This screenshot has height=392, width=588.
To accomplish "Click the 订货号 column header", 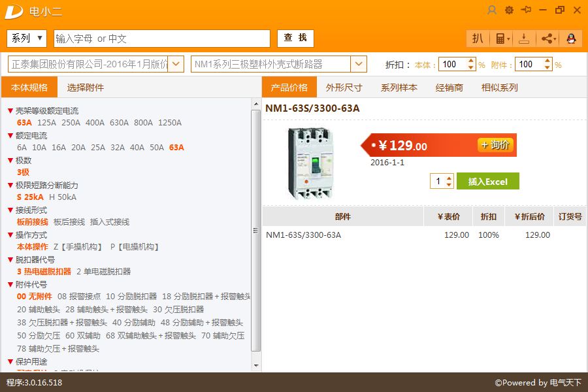I will click(x=570, y=216).
